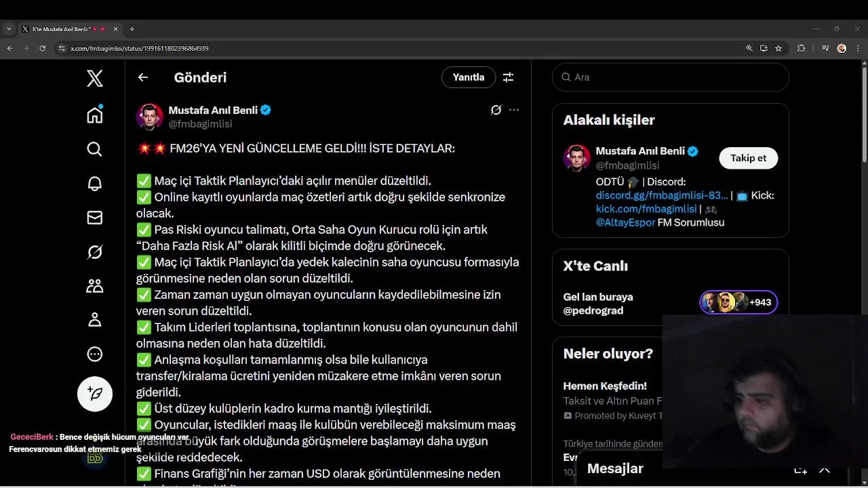Compose a new post with feather button
The width and height of the screenshot is (868, 488).
coord(95,394)
